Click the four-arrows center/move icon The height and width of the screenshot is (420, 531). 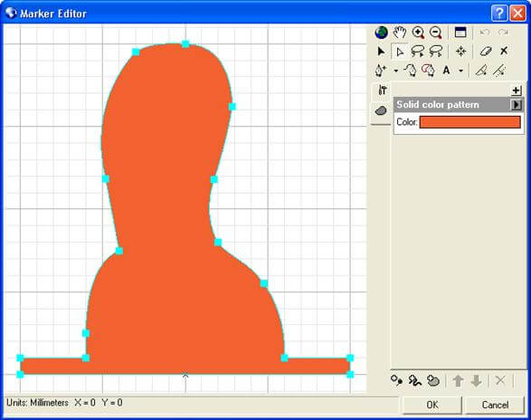click(460, 52)
